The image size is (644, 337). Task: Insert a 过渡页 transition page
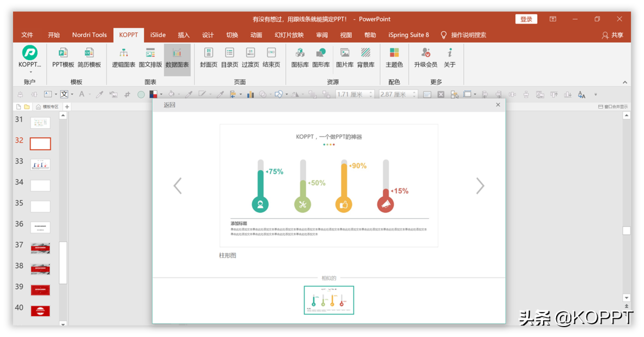click(250, 58)
